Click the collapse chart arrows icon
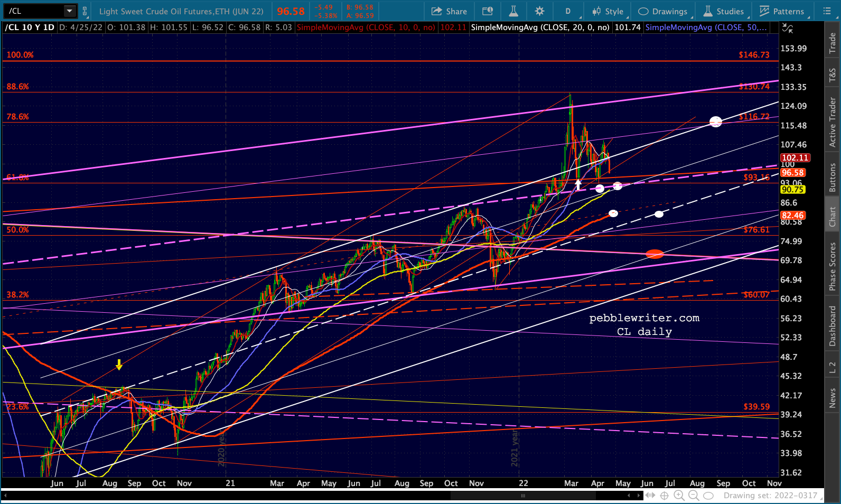Image resolution: width=841 pixels, height=504 pixels. [788, 29]
